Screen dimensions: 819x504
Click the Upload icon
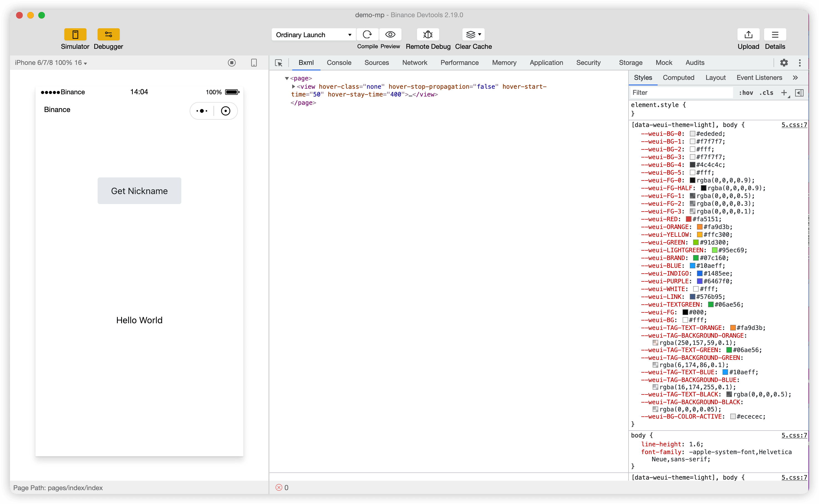point(748,34)
